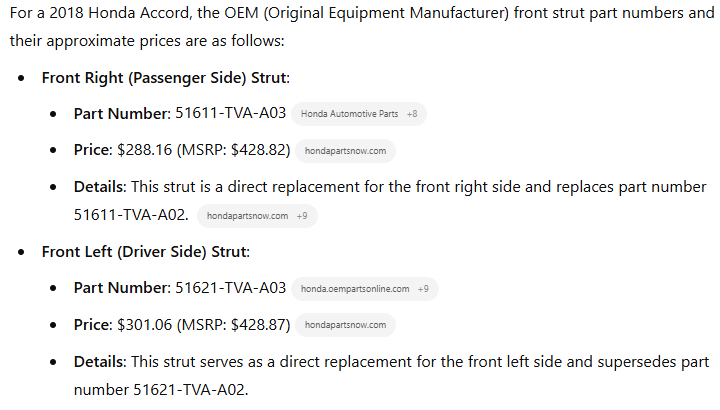Open hondapartsnow.com citation after 51611-TVA-A02
720x410 pixels.
(247, 216)
